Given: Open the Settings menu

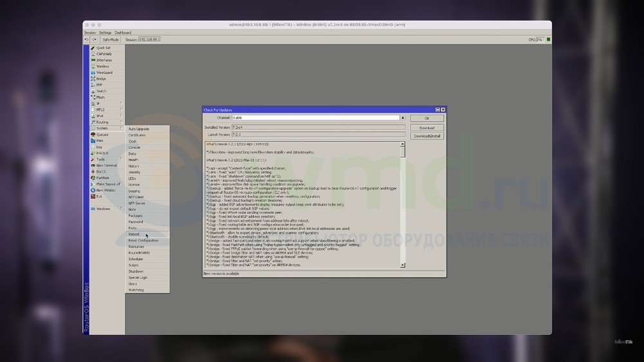Looking at the screenshot, I should pyautogui.click(x=105, y=32).
